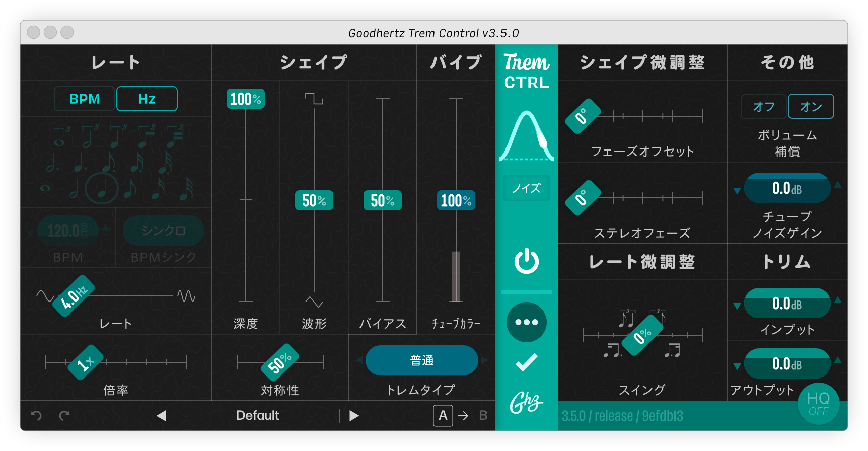Image resolution: width=868 pixels, height=451 pixels.
Task: Select the square wave shape icon
Action: (314, 99)
